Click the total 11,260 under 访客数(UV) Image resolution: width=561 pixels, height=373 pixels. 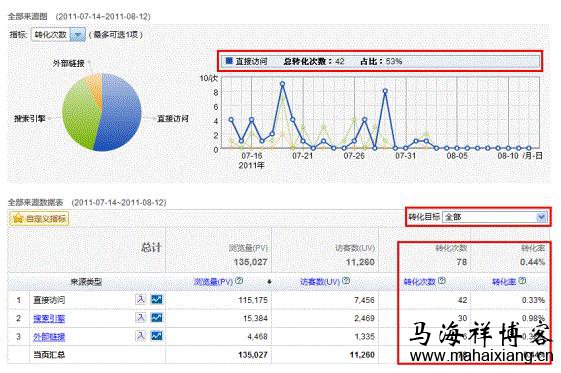[360, 262]
